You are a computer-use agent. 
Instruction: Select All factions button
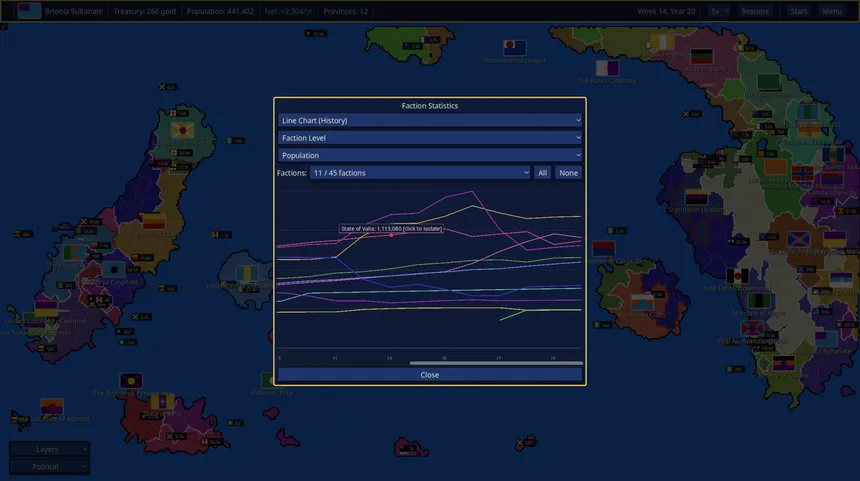click(542, 173)
